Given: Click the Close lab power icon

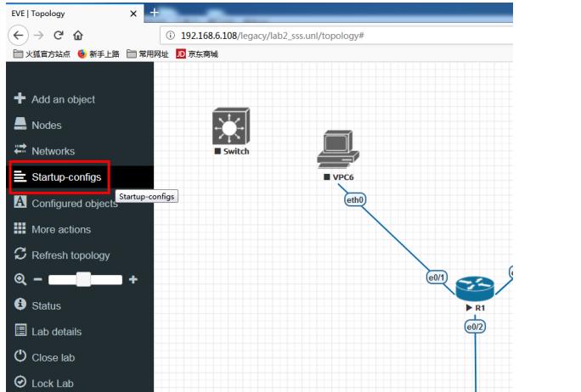Looking at the screenshot, I should pos(20,356).
